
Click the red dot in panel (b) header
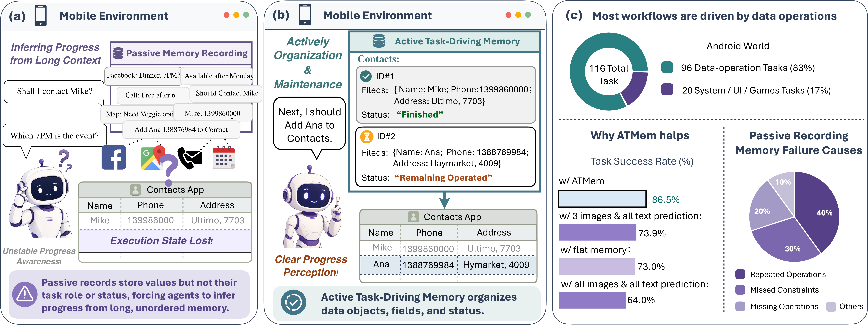[x=508, y=15]
